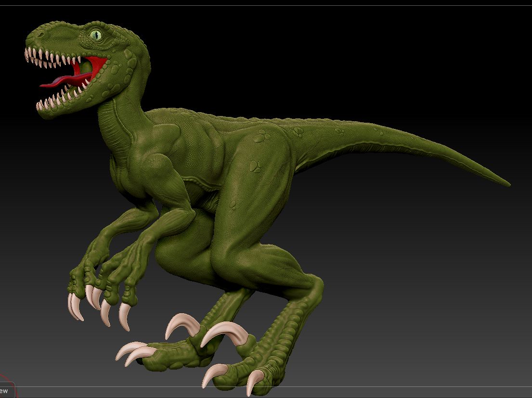Viewport: 532px width, 398px height.
Task: Click the dinosaur's red tongue
Action: (58, 83)
